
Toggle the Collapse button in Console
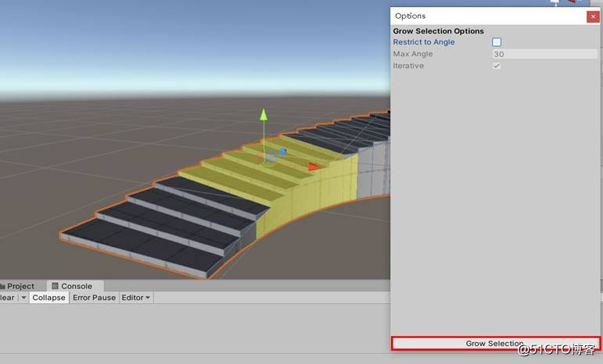click(48, 298)
